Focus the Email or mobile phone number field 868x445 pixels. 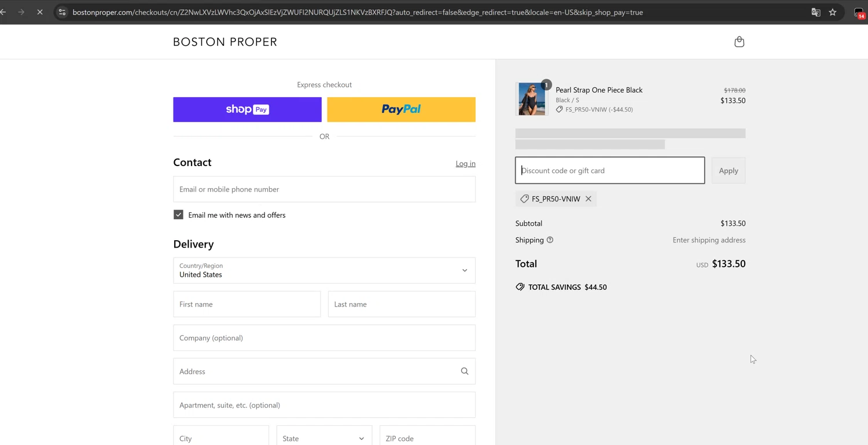click(324, 189)
